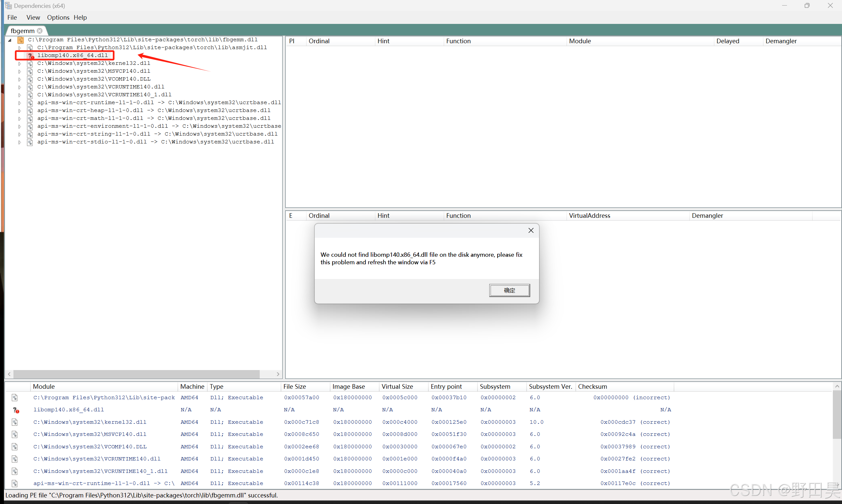The image size is (842, 504).
Task: Click the VCOMP140.DLL file icon in tree
Action: point(30,79)
